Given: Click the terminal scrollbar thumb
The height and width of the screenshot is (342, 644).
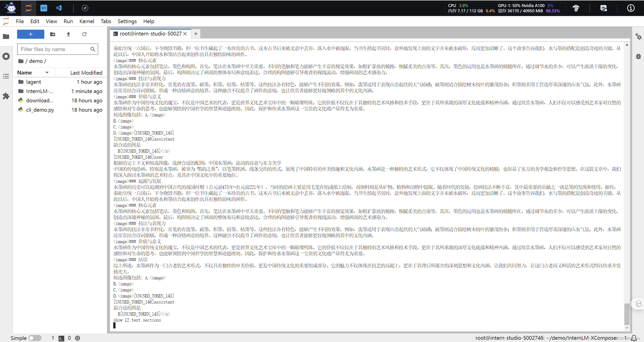Looking at the screenshot, I should (x=627, y=314).
